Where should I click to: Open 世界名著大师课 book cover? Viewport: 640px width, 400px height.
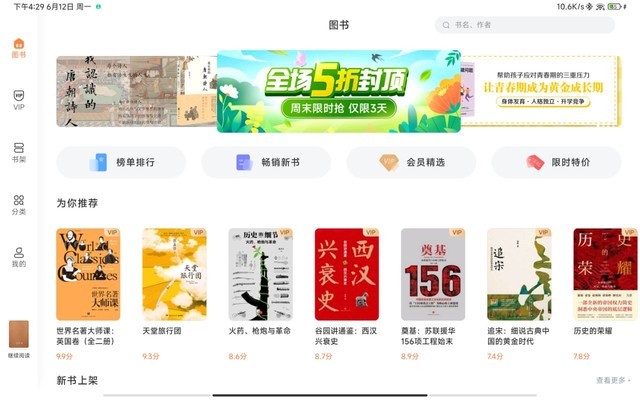point(88,274)
